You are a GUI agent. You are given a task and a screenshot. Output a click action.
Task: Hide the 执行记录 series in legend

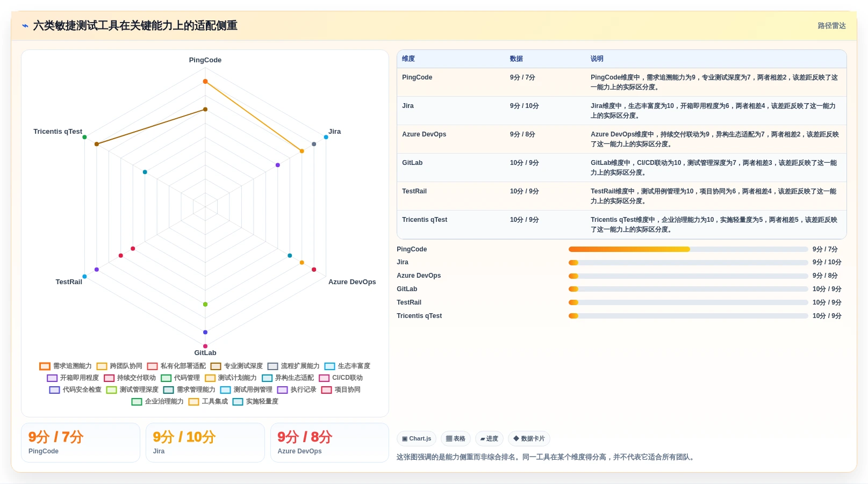297,389
